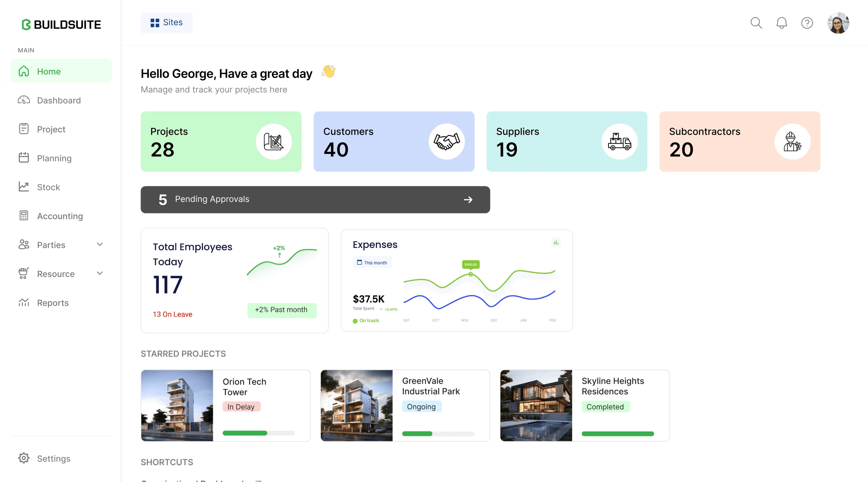The width and height of the screenshot is (868, 482).
Task: Open the search magnifier icon
Action: coord(756,23)
